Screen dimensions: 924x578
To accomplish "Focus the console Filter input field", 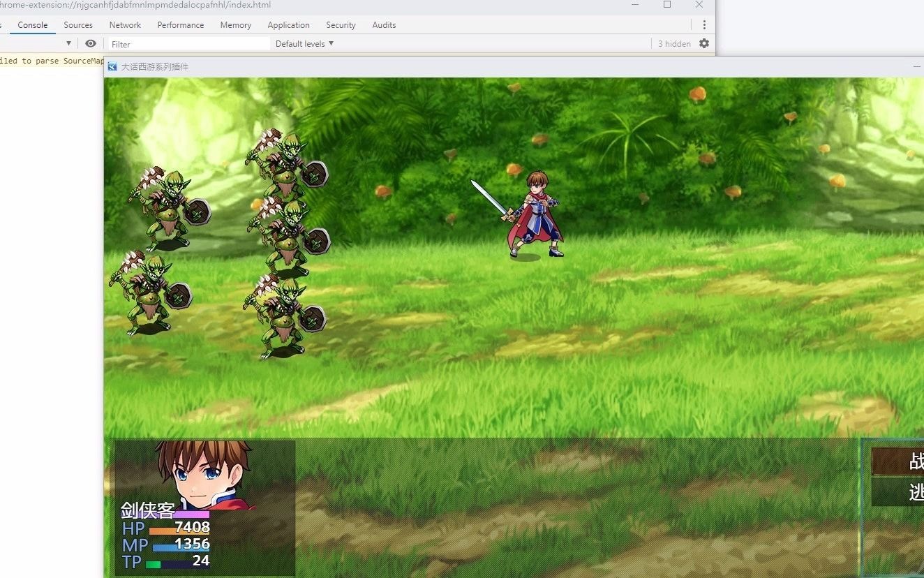I will (x=188, y=44).
